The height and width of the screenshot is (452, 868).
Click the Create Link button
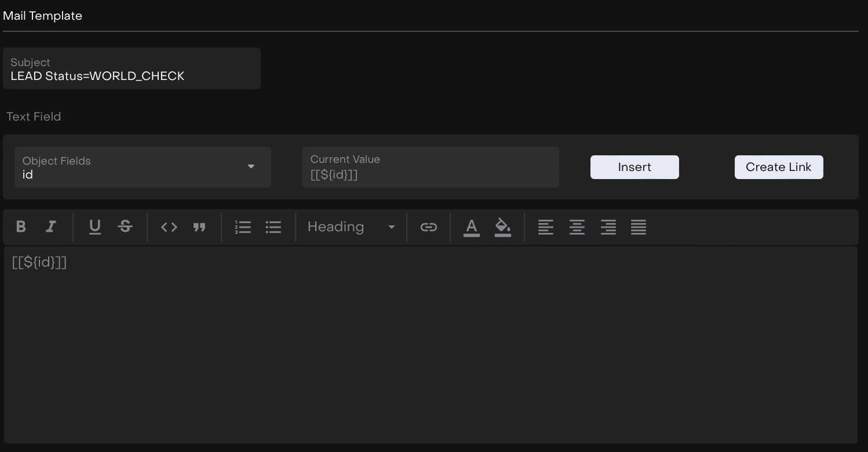pyautogui.click(x=778, y=167)
